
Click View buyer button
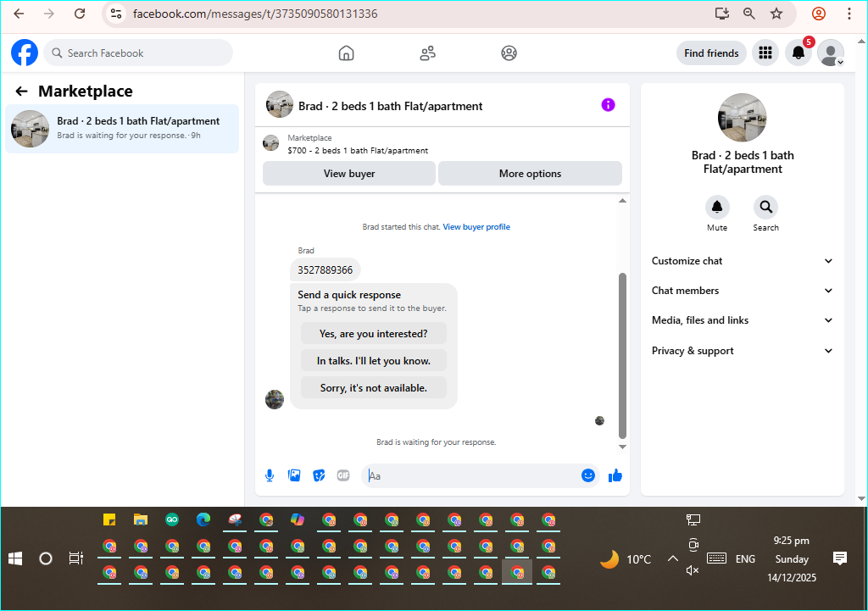[348, 173]
